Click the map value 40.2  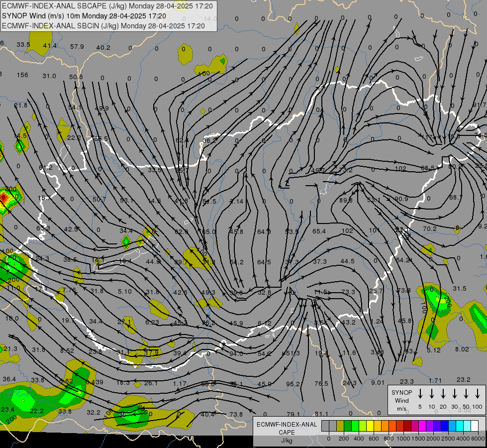(x=103, y=48)
